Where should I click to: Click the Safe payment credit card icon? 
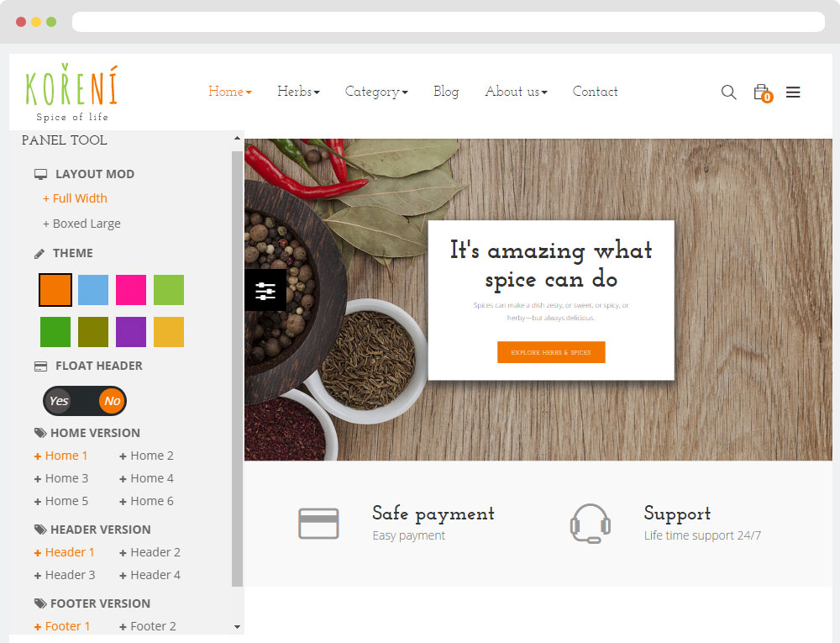pyautogui.click(x=318, y=524)
